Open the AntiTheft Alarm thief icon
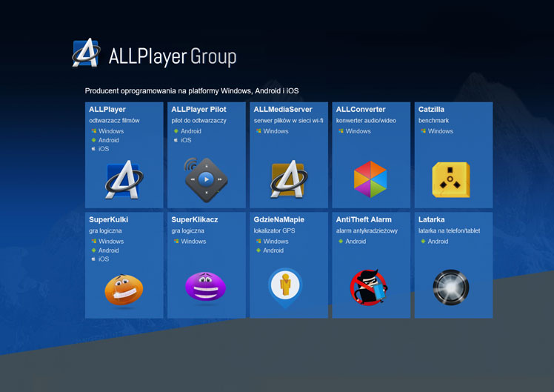The width and height of the screenshot is (554, 392). [370, 288]
